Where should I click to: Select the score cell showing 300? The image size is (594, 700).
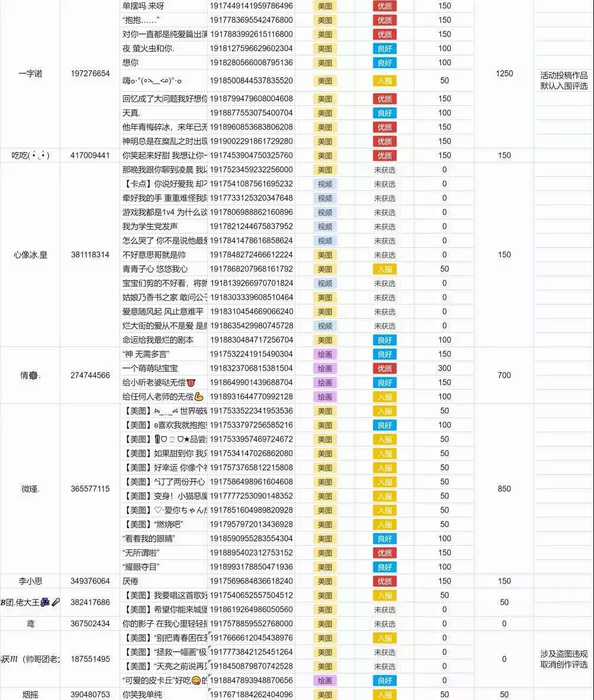click(x=444, y=368)
